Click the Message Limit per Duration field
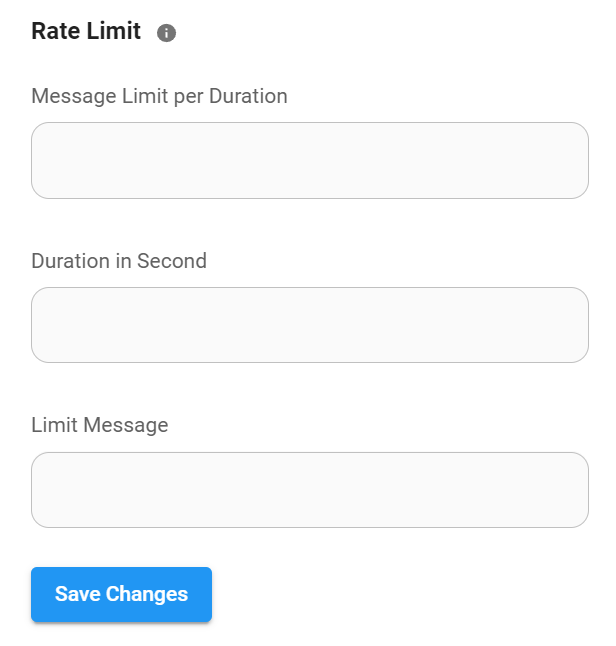The width and height of the screenshot is (616, 646). (x=309, y=161)
